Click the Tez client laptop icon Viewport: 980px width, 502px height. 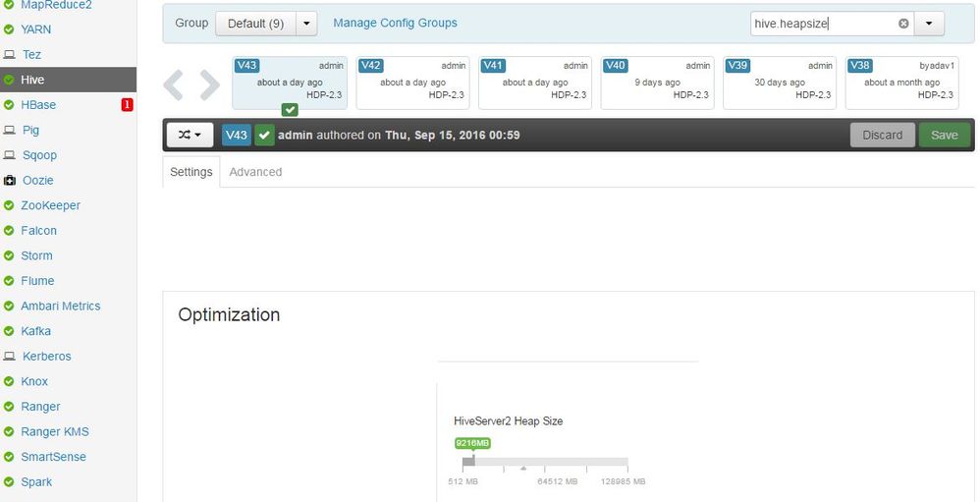click(x=10, y=55)
